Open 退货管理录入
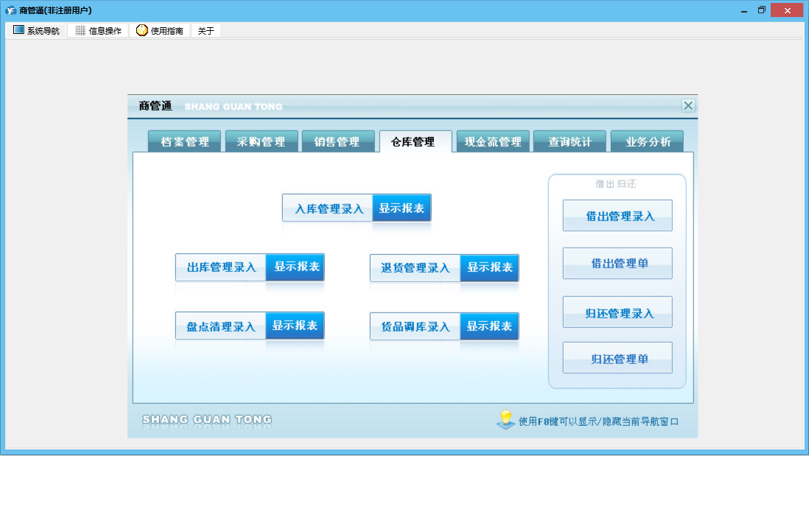Viewport: 809px width, 532px height. pyautogui.click(x=416, y=267)
